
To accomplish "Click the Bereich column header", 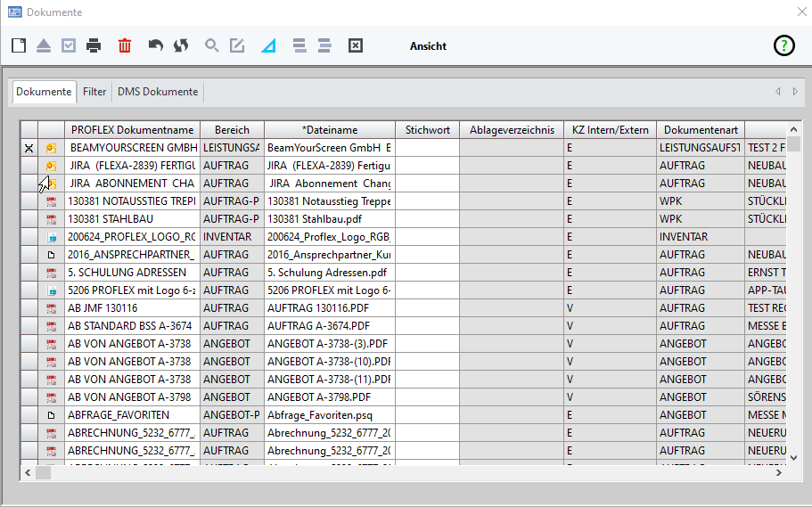I will (232, 130).
